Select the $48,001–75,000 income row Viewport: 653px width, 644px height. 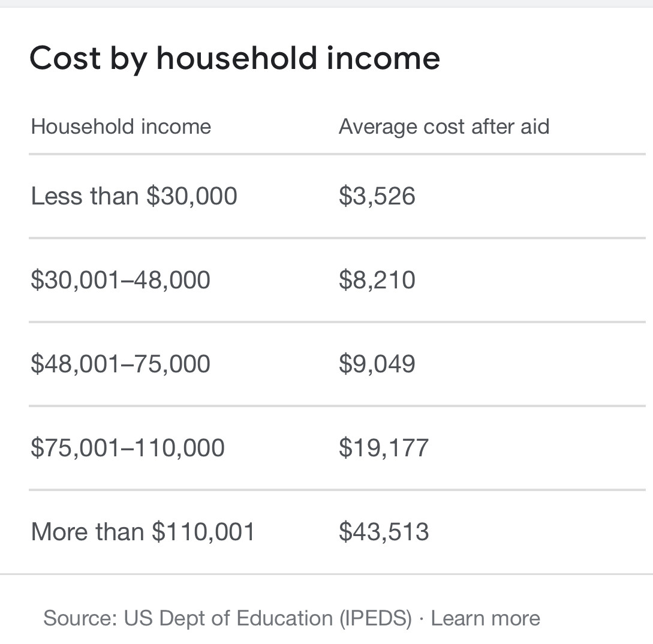pyautogui.click(x=338, y=364)
